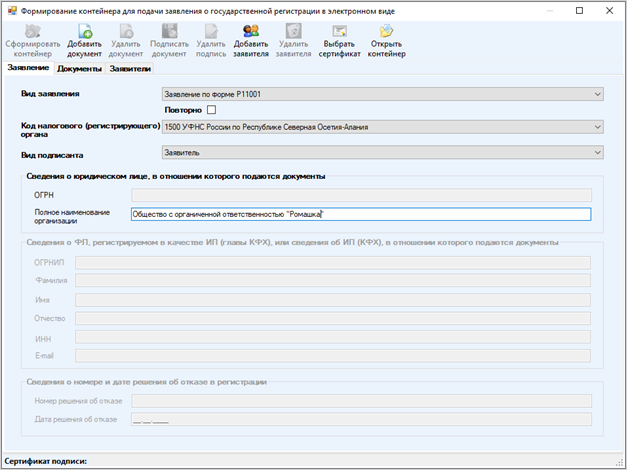Image resolution: width=627 pixels, height=470 pixels.
Task: Click the Удалить документ toolbar icon
Action: click(x=126, y=33)
